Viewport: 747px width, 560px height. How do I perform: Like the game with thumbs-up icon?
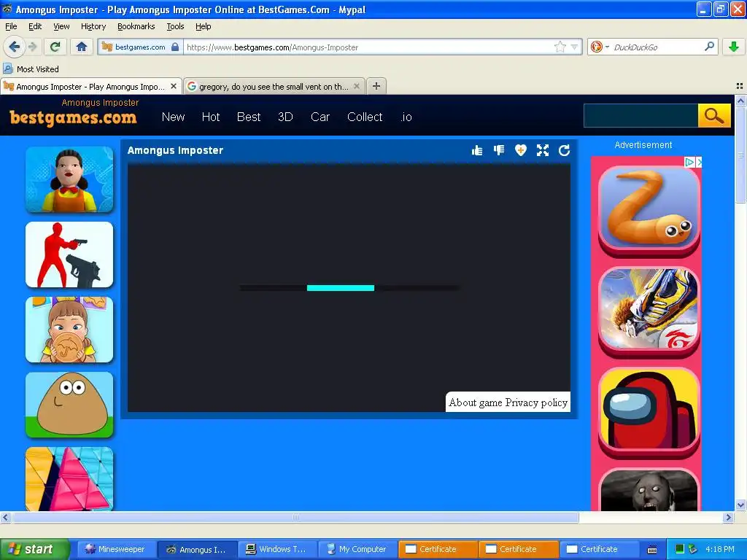click(477, 150)
